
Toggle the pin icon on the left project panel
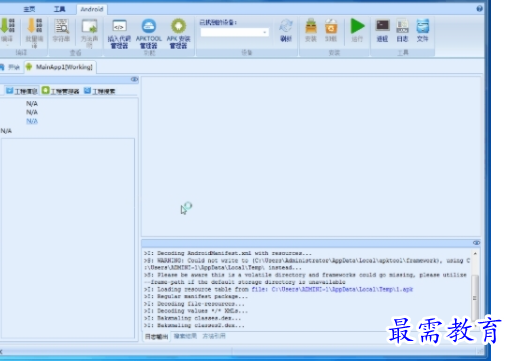pos(134,79)
